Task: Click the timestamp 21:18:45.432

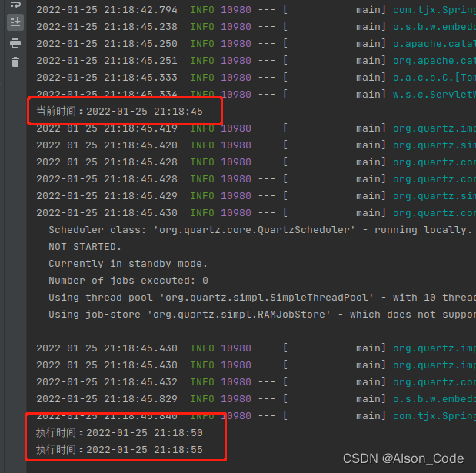Action: [107, 382]
